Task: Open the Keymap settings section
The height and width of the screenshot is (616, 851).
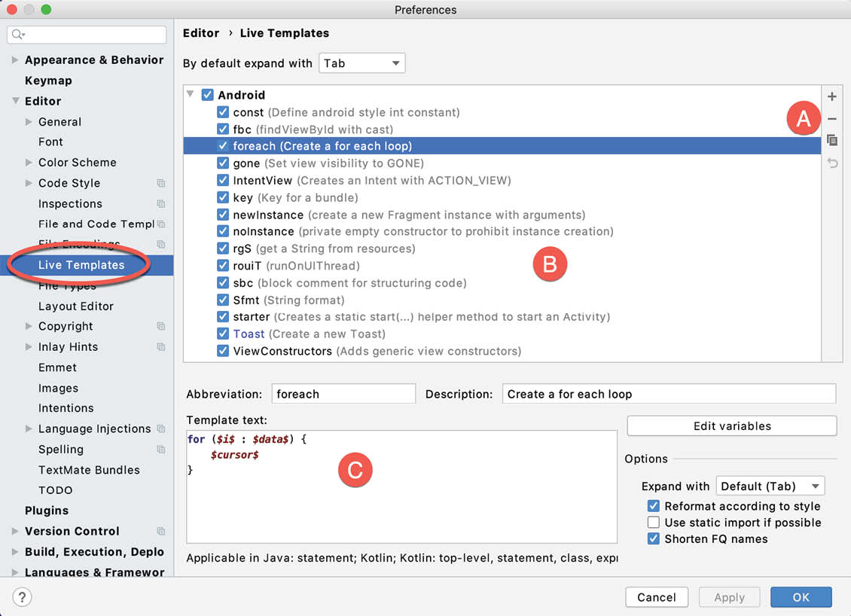Action: [48, 81]
